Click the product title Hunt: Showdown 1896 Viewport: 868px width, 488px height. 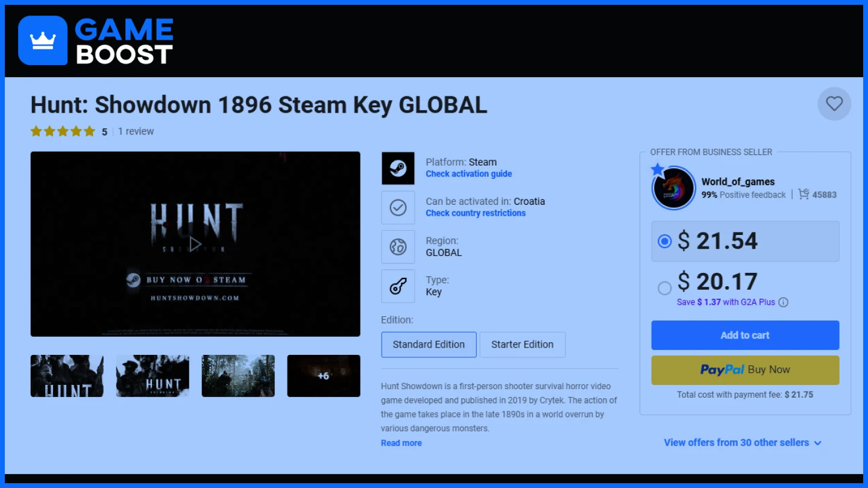[259, 105]
